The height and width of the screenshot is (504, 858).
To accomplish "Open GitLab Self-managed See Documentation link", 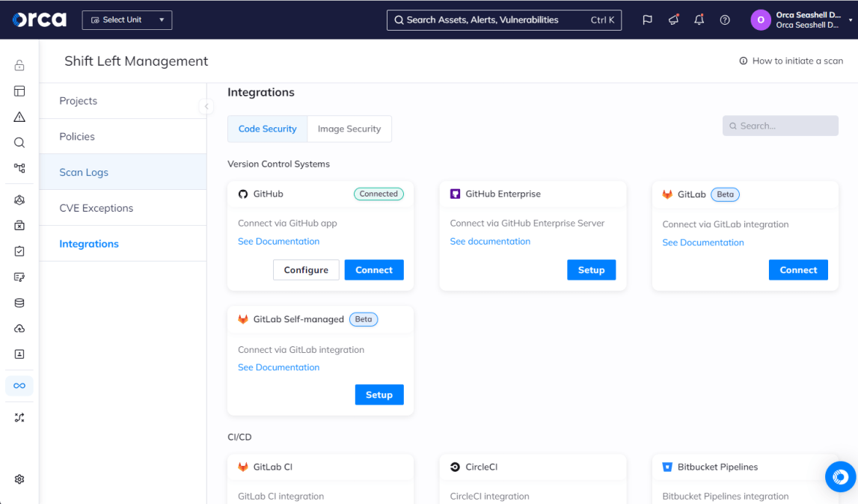I will (278, 367).
